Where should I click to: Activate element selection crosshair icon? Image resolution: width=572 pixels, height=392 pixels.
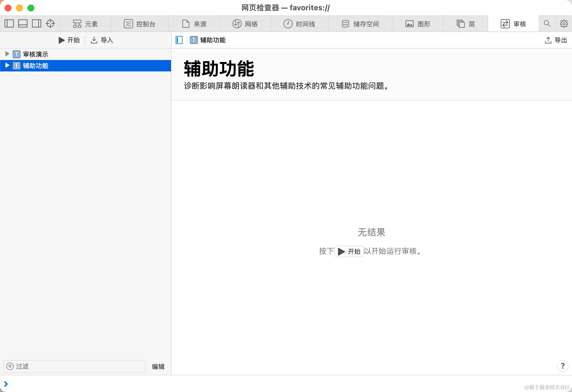50,24
